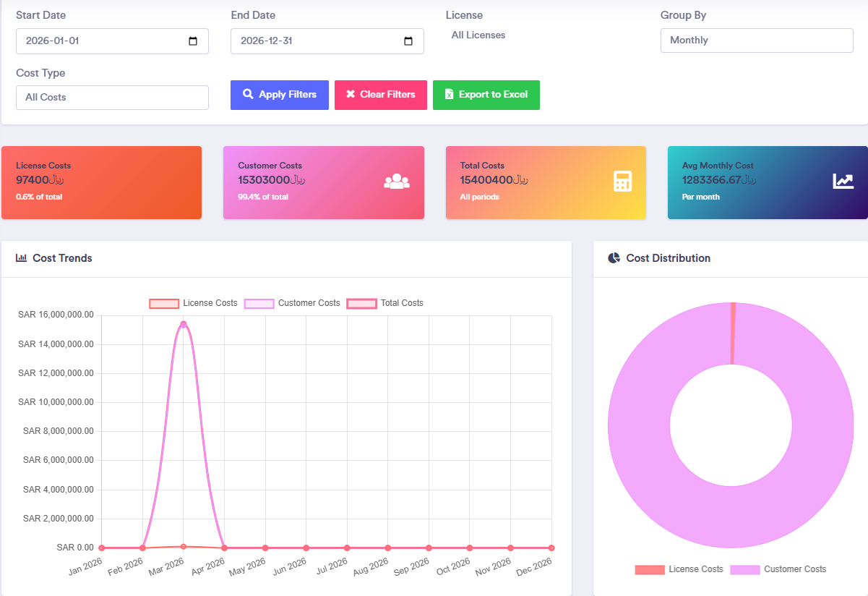
Task: Click the Start Date field 2026-01-01
Action: point(112,41)
